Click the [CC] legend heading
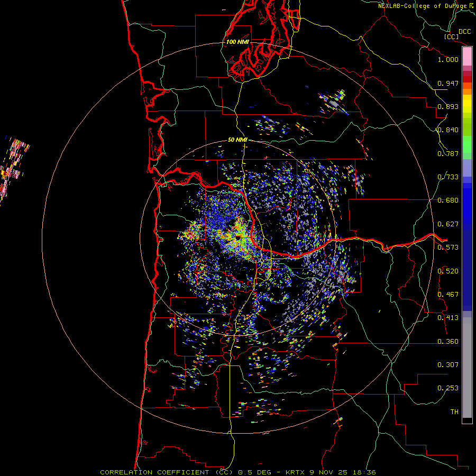Screen dimensions: 476x476 452,36
